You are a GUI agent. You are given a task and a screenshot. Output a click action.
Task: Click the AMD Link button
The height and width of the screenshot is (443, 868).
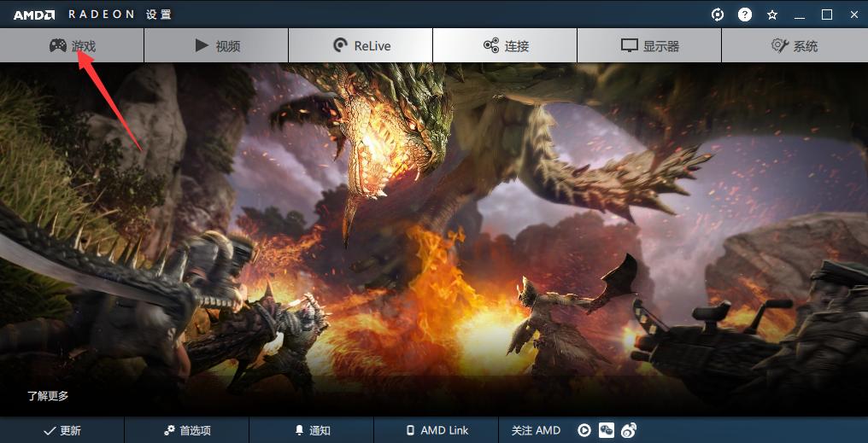(x=437, y=430)
